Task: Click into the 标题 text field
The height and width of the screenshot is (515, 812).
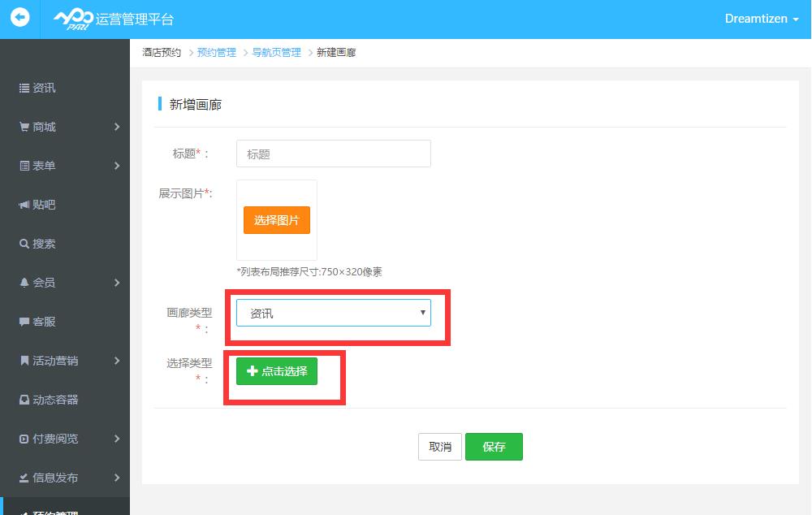Action: pyautogui.click(x=333, y=154)
